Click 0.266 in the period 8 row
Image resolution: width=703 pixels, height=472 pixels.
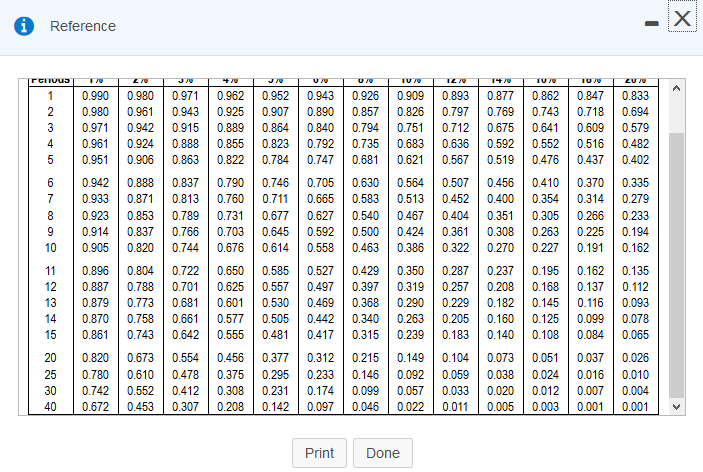[590, 216]
